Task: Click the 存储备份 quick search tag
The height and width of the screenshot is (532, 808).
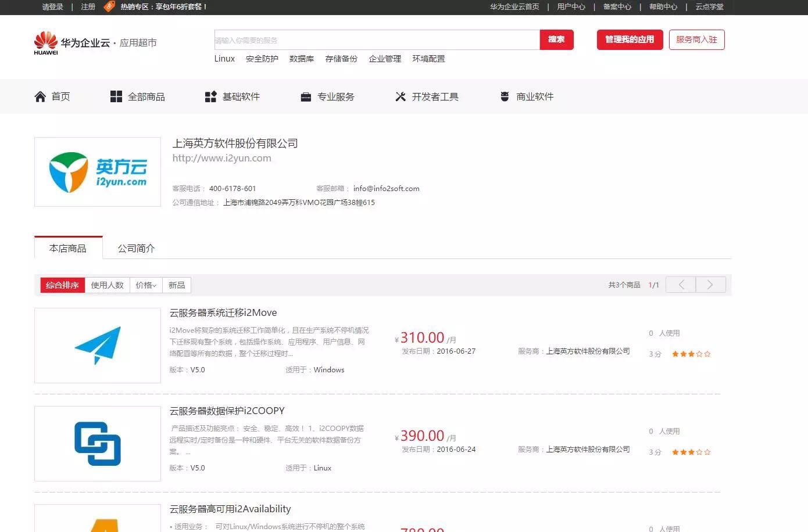Action: 341,59
